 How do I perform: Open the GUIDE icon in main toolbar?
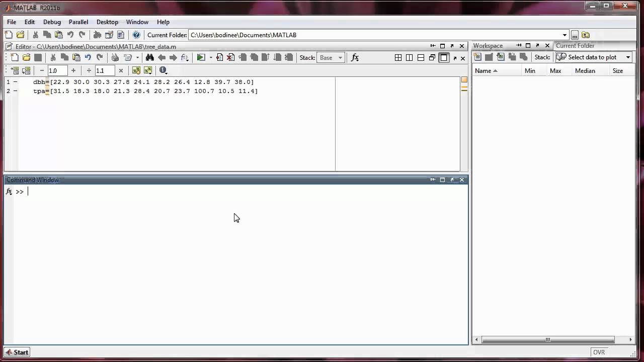pyautogui.click(x=109, y=35)
